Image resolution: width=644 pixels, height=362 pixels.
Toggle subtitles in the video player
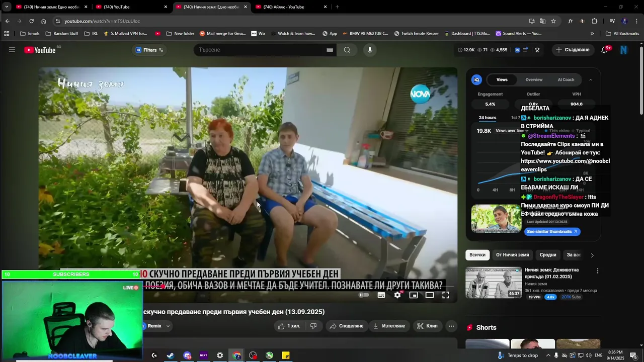(381, 295)
